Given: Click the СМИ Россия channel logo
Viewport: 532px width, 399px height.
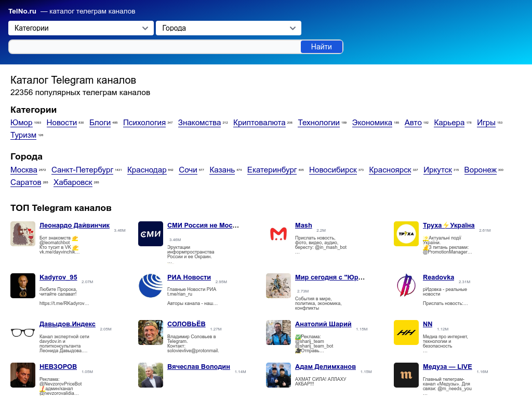Looking at the screenshot, I should click(151, 234).
